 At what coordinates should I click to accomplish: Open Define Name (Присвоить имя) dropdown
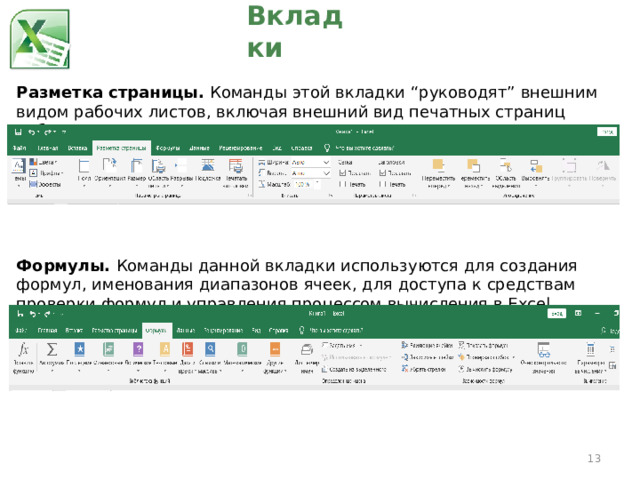click(342, 345)
